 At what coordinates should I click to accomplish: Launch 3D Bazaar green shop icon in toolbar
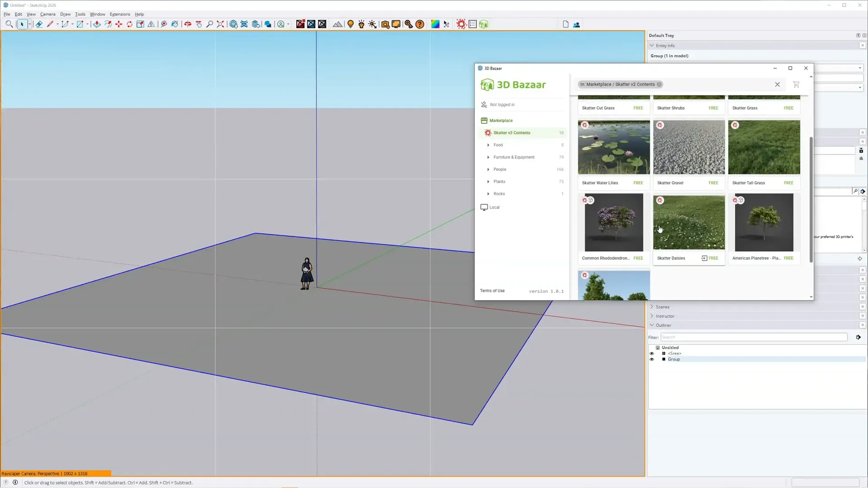coord(484,24)
